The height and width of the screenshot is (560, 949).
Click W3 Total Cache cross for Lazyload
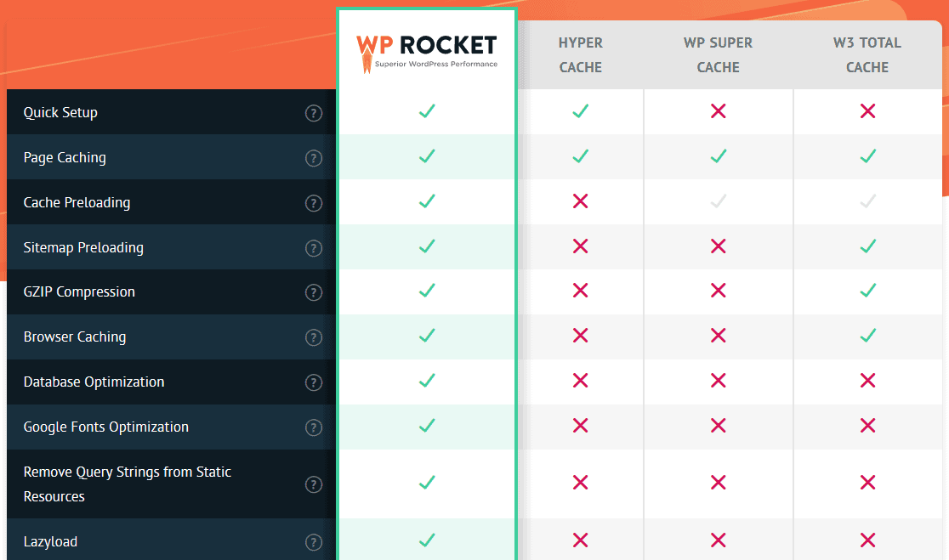[868, 540]
